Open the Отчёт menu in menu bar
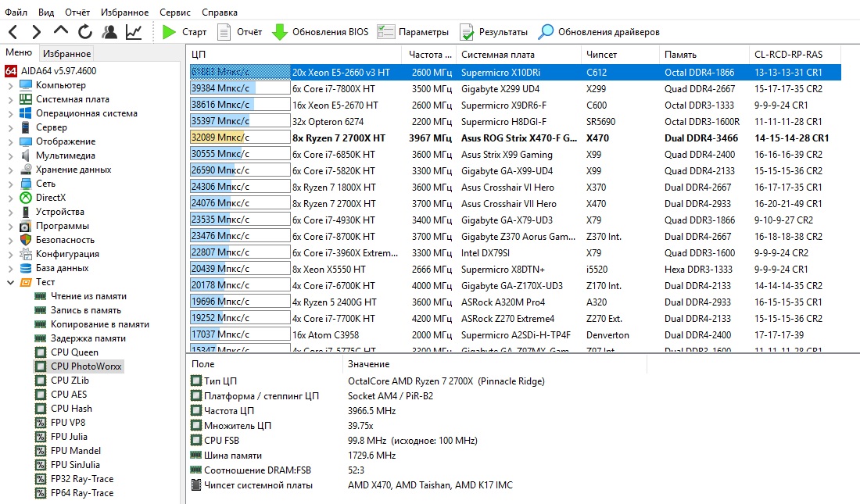 (x=77, y=12)
